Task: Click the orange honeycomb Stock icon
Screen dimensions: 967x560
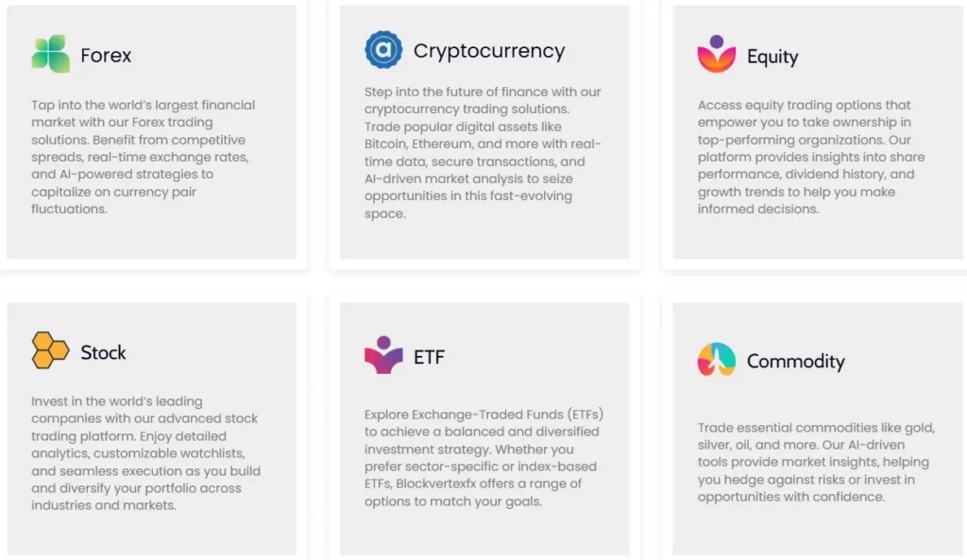Action: coord(50,350)
